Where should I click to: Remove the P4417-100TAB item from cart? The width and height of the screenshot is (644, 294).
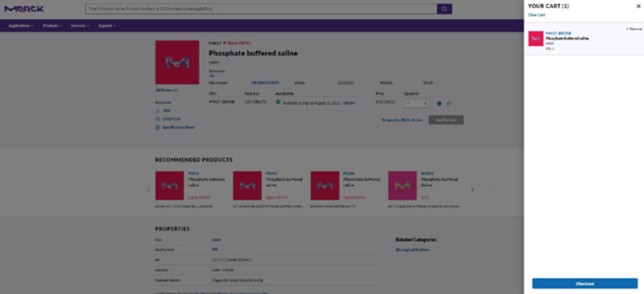[634, 29]
